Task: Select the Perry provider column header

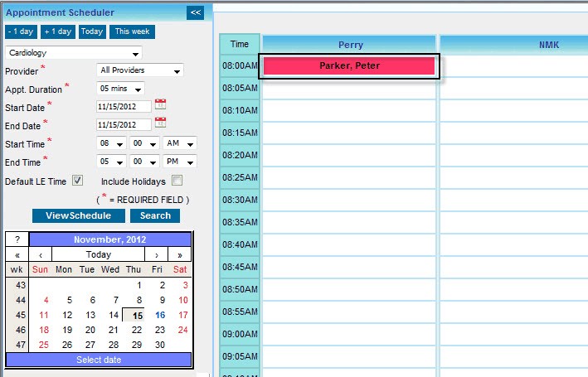Action: tap(350, 45)
